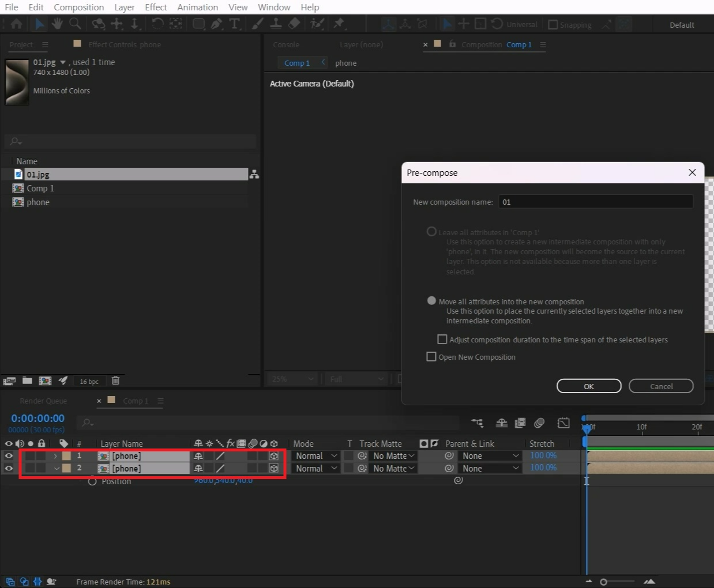
Task: Open the Layer menu
Action: [x=125, y=7]
